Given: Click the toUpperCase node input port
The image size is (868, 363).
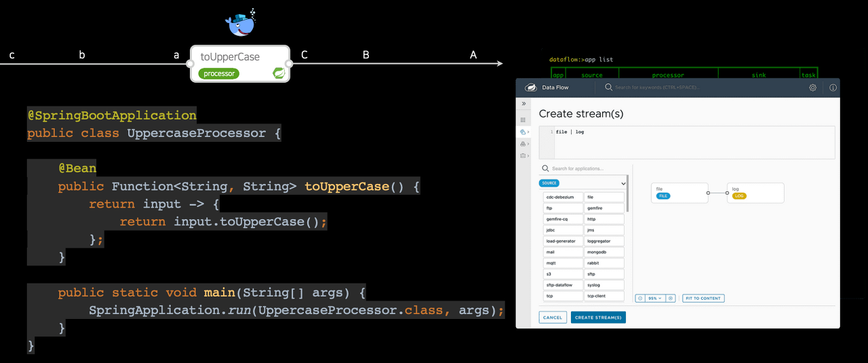Looking at the screenshot, I should 191,64.
